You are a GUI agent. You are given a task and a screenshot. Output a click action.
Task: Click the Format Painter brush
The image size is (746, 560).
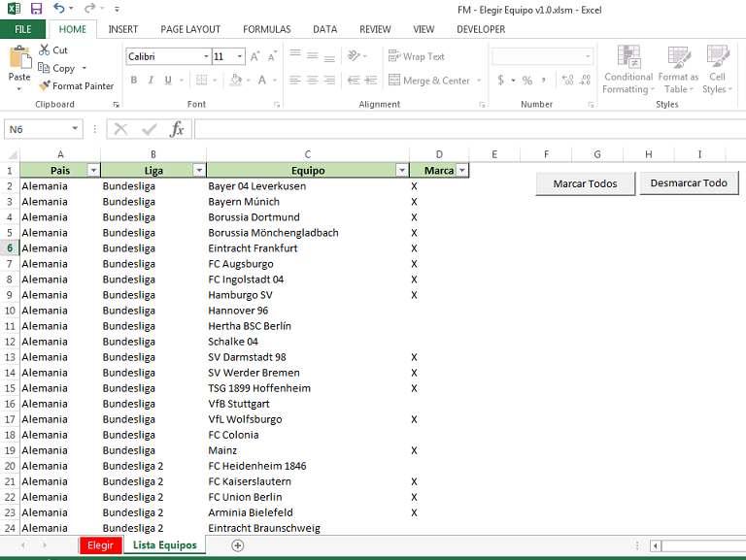45,85
